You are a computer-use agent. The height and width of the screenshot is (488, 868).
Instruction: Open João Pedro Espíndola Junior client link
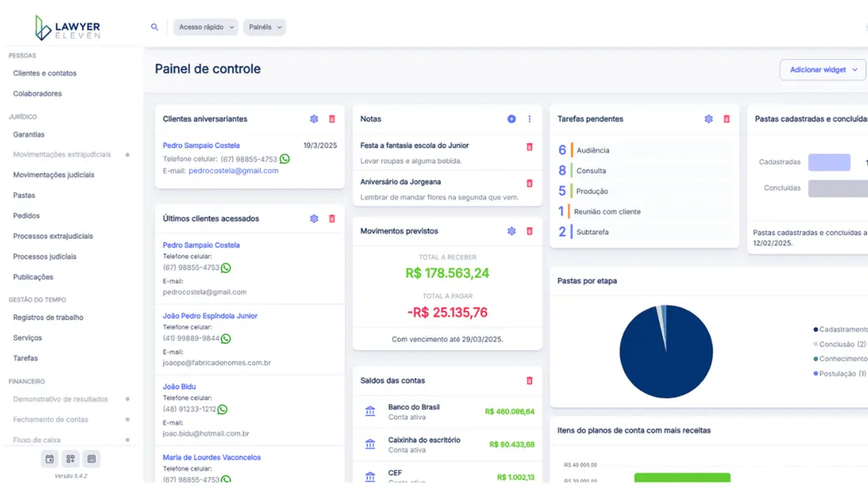pos(210,316)
